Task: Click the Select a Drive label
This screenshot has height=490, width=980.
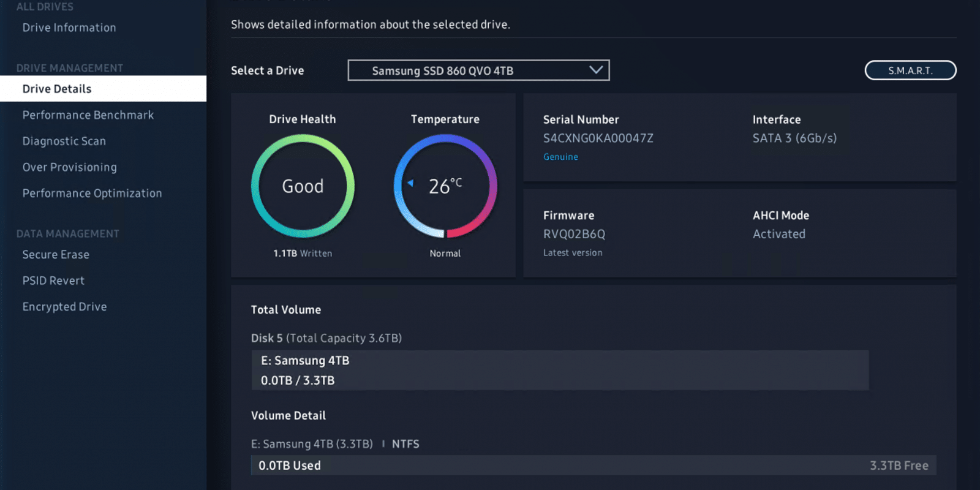Action: click(268, 70)
